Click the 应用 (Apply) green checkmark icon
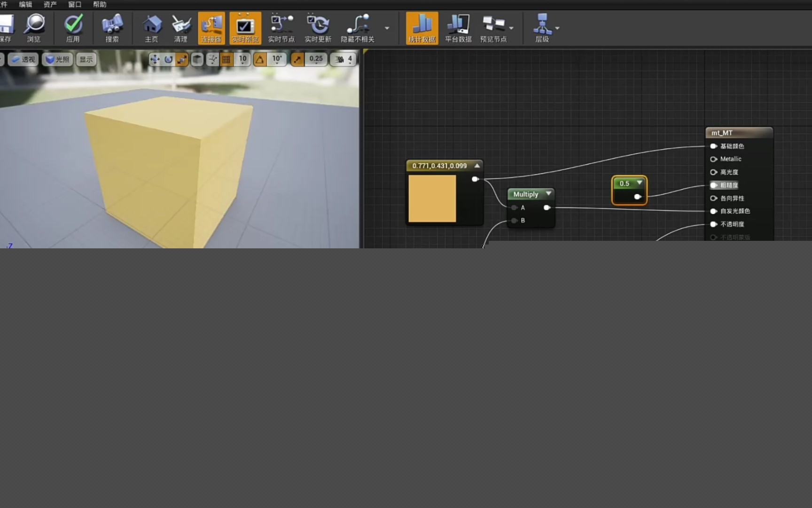812x508 pixels. pyautogui.click(x=73, y=24)
